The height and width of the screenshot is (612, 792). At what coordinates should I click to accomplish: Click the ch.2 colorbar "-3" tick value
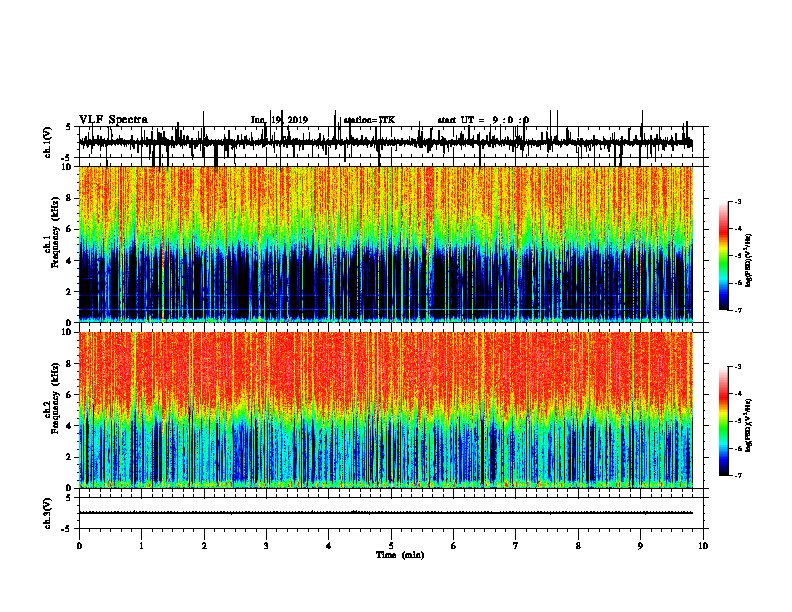coord(738,367)
